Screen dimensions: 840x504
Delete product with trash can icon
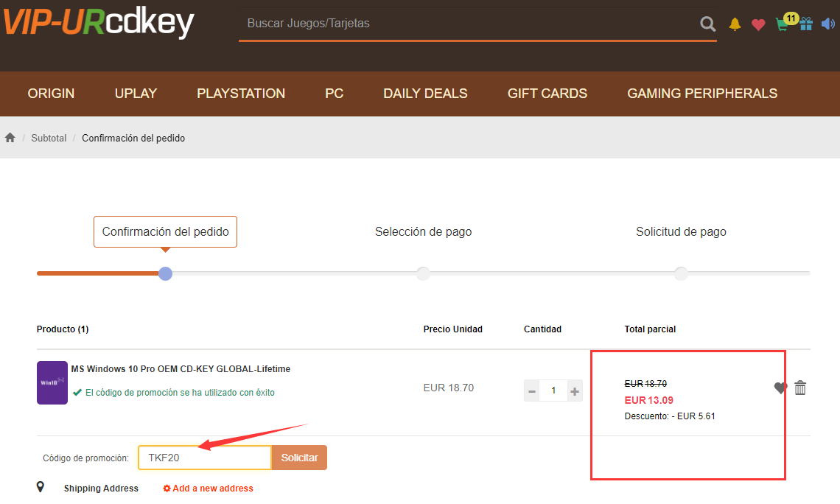[x=800, y=388]
